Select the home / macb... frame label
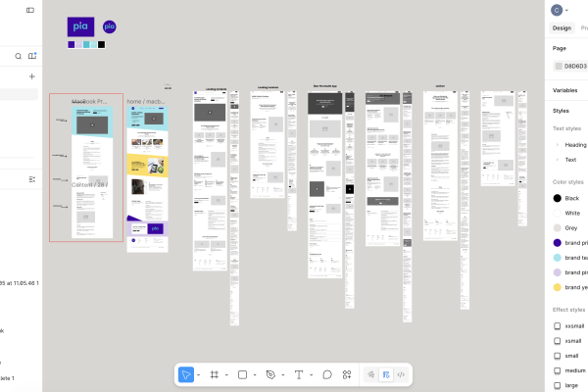This screenshot has height=392, width=588. [145, 101]
